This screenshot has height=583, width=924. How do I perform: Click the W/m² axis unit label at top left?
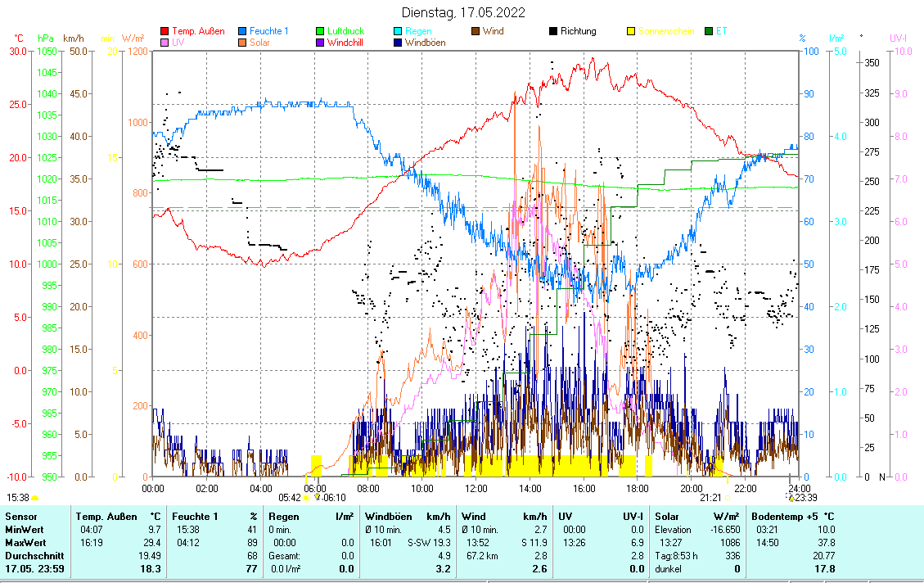133,38
